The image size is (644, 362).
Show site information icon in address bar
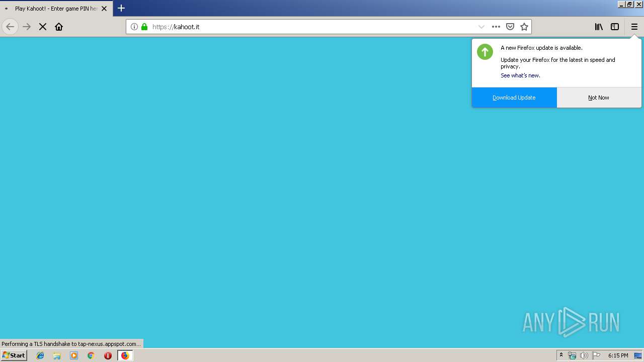click(134, 27)
